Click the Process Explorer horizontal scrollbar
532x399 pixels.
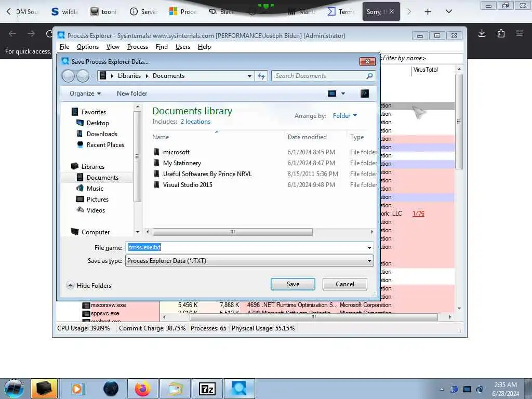[x=313, y=317]
